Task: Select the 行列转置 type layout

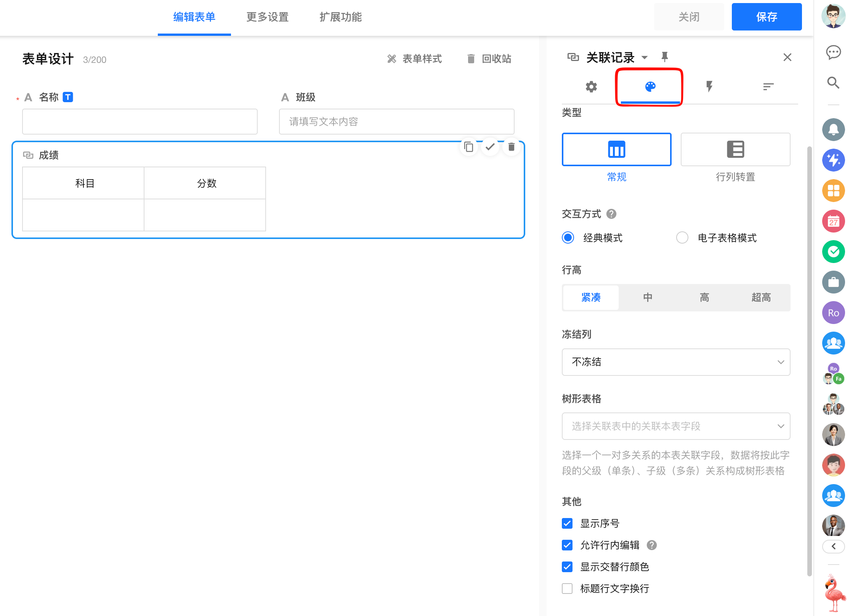Action: click(x=735, y=150)
